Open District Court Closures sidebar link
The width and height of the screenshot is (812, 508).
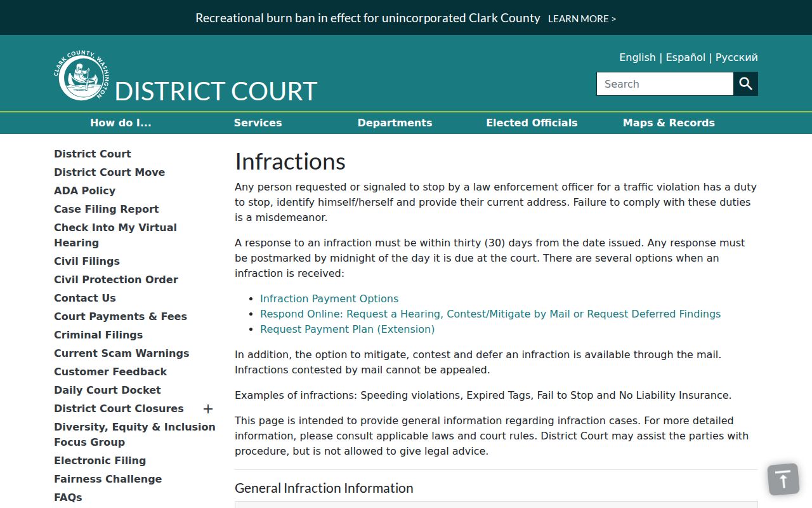[x=119, y=408]
